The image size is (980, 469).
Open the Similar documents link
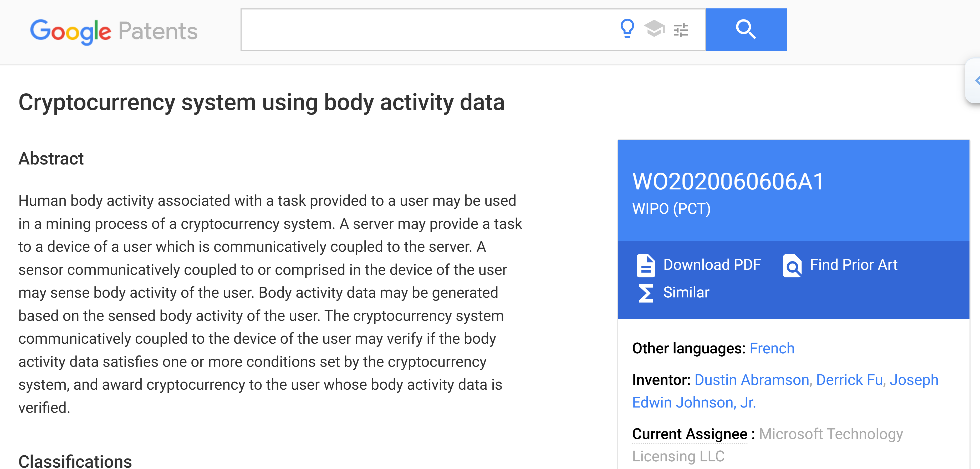tap(686, 292)
